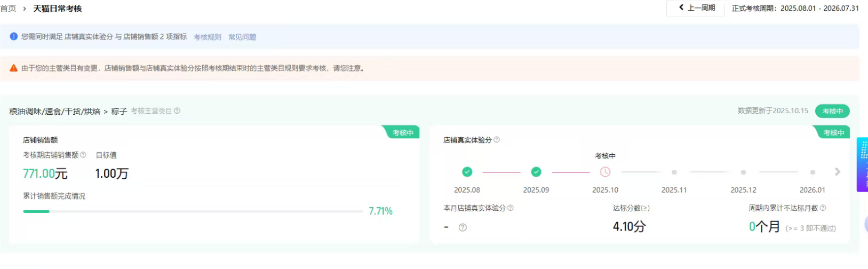Select the 2025.12 timeline dot

point(743,172)
